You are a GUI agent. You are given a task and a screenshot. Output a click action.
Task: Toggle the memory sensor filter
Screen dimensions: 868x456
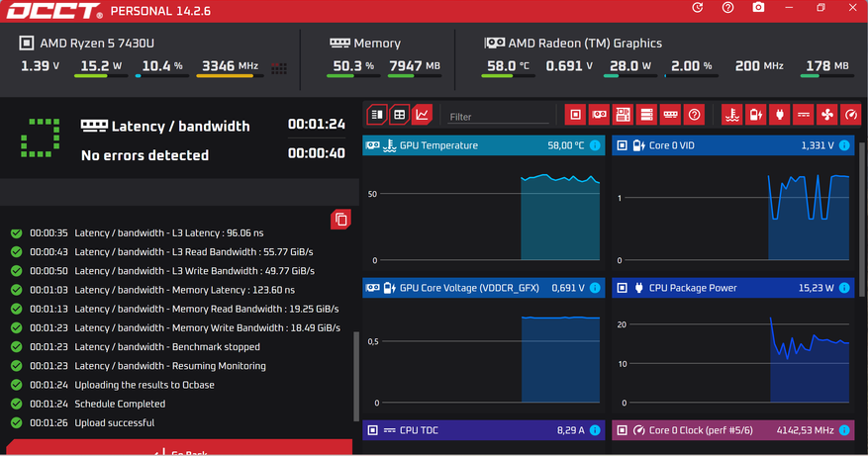[670, 115]
